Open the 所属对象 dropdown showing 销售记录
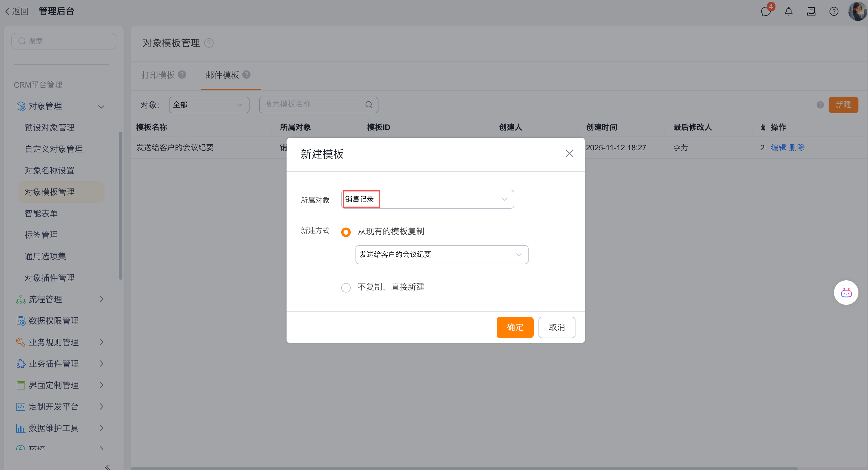This screenshot has width=868, height=470. pos(427,199)
